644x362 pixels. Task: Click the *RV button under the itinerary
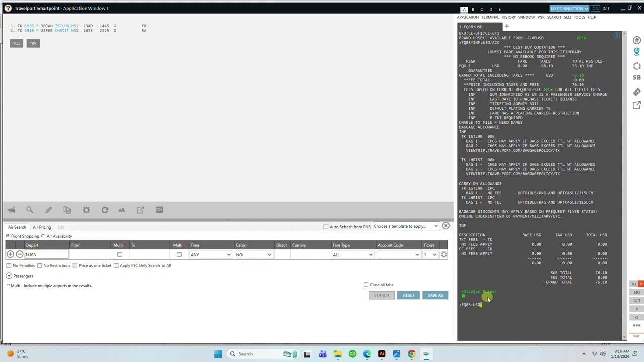pos(33,43)
